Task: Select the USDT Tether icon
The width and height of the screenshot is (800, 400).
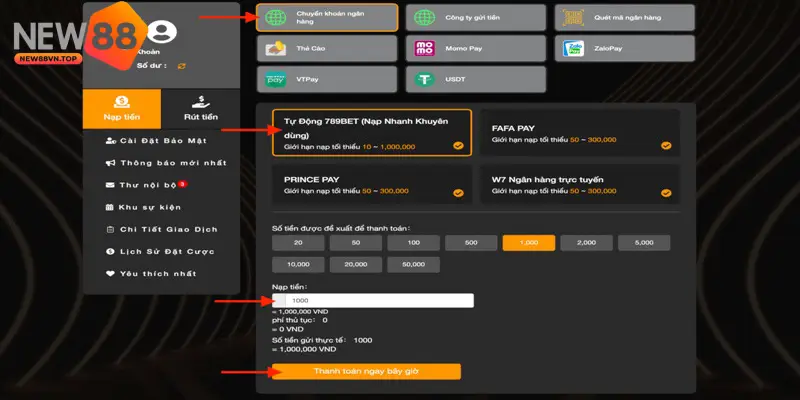Action: 424,79
